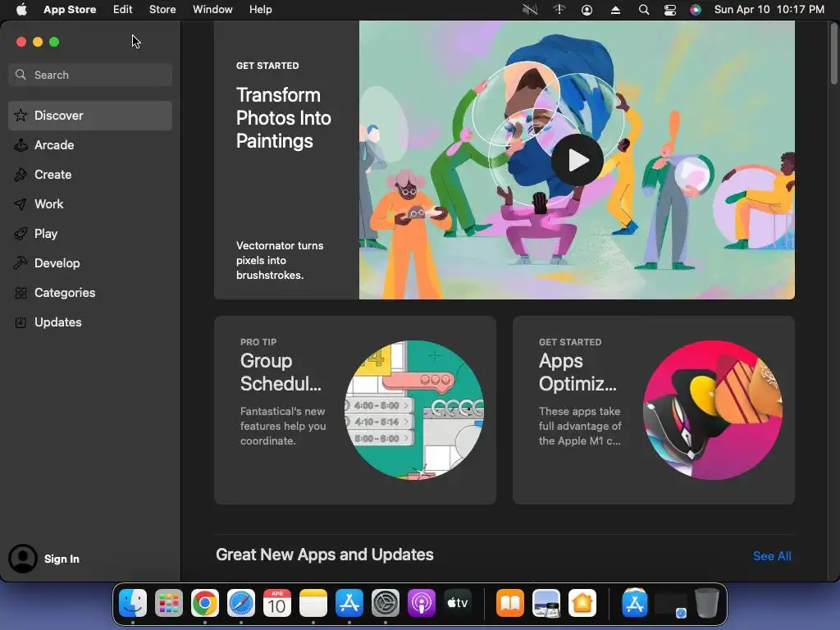
Task: Open Apple TV from the Dock
Action: coord(458,603)
